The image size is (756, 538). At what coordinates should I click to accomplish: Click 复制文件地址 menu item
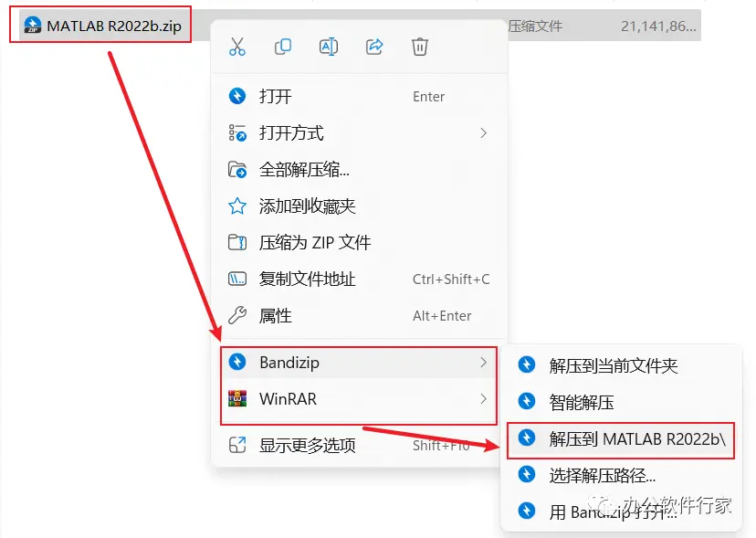359,279
